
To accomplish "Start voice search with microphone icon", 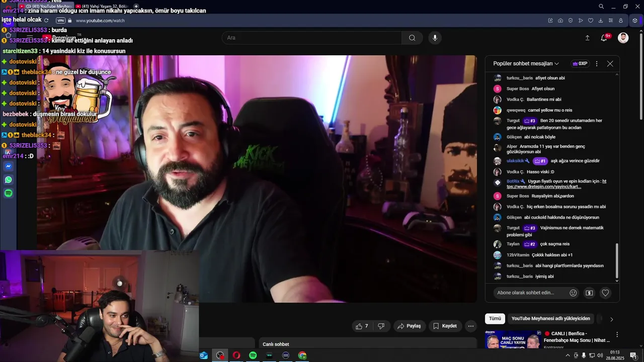I will click(435, 38).
